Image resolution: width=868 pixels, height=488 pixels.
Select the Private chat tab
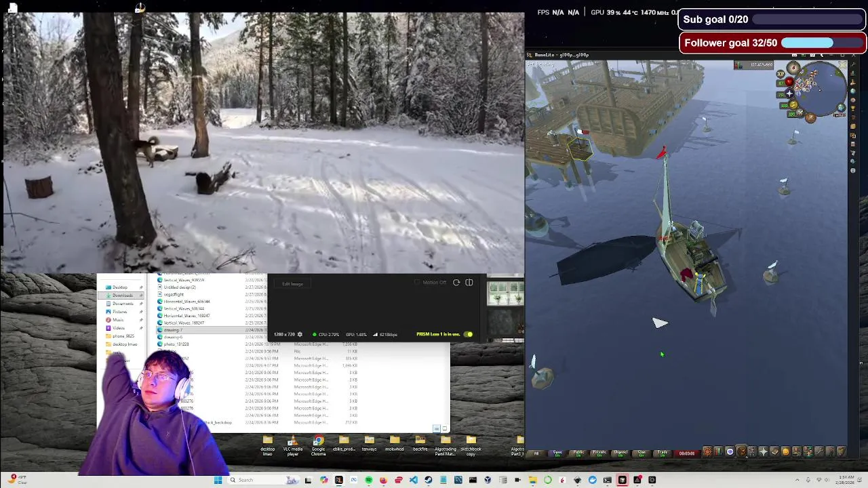click(x=599, y=453)
